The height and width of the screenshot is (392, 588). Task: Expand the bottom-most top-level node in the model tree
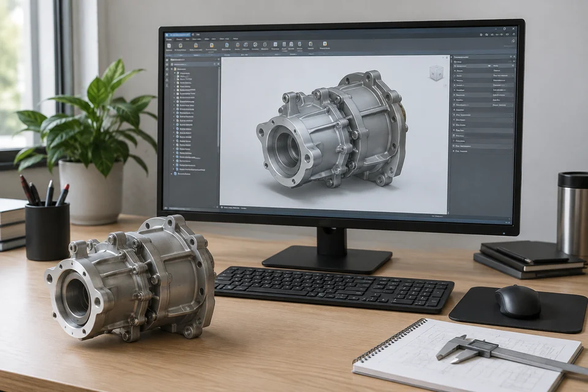coord(171,174)
